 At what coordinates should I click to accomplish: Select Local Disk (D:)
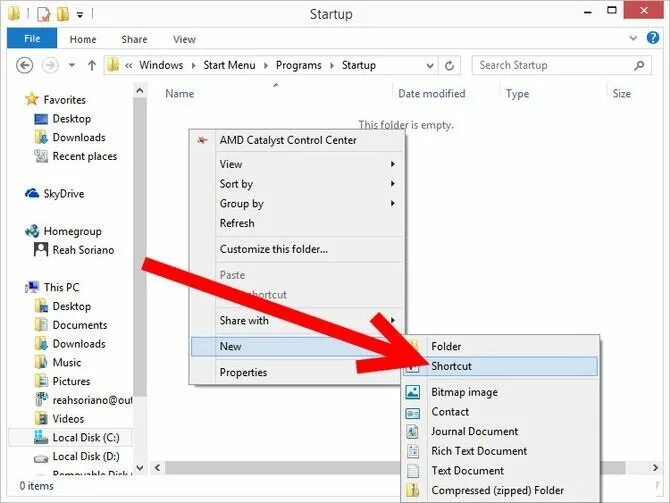pyautogui.click(x=77, y=456)
